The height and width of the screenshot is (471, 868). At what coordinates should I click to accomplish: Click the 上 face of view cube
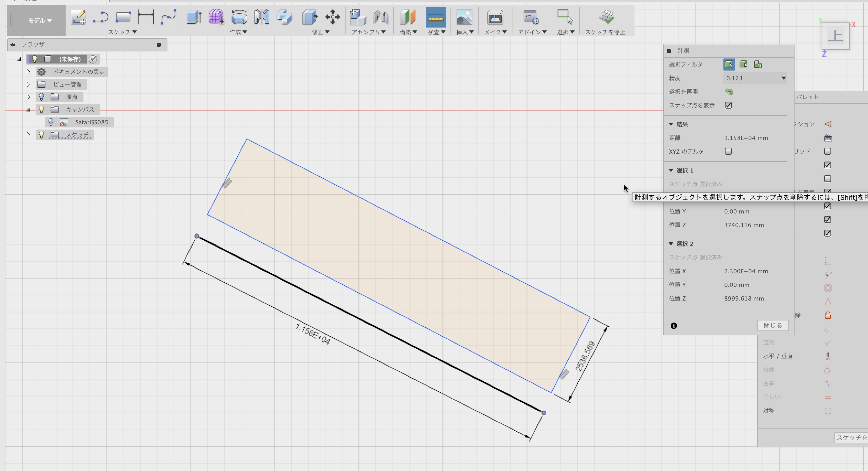coord(836,36)
